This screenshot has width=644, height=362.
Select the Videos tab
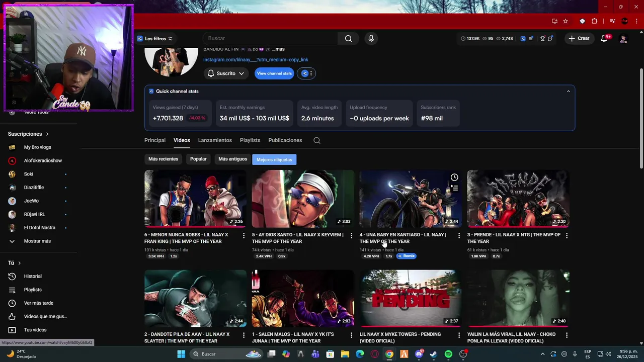coord(182,140)
